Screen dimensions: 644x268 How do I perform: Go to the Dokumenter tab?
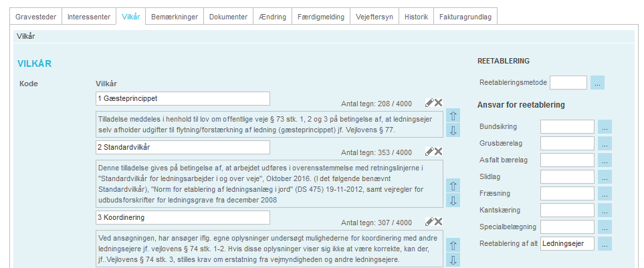[x=228, y=17]
